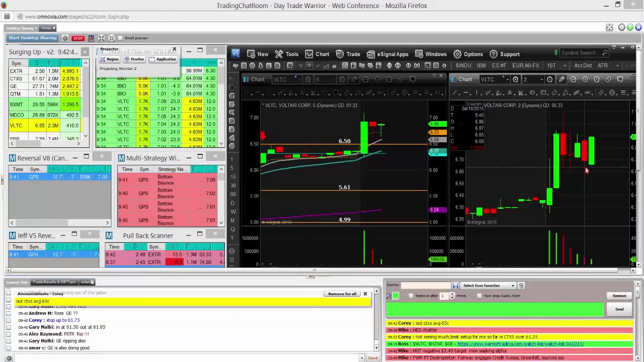Open eSignal Trade menu

348,54
